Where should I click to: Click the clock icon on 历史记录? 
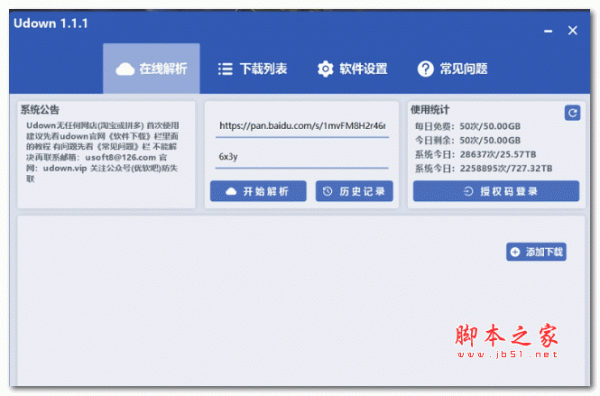click(x=328, y=191)
